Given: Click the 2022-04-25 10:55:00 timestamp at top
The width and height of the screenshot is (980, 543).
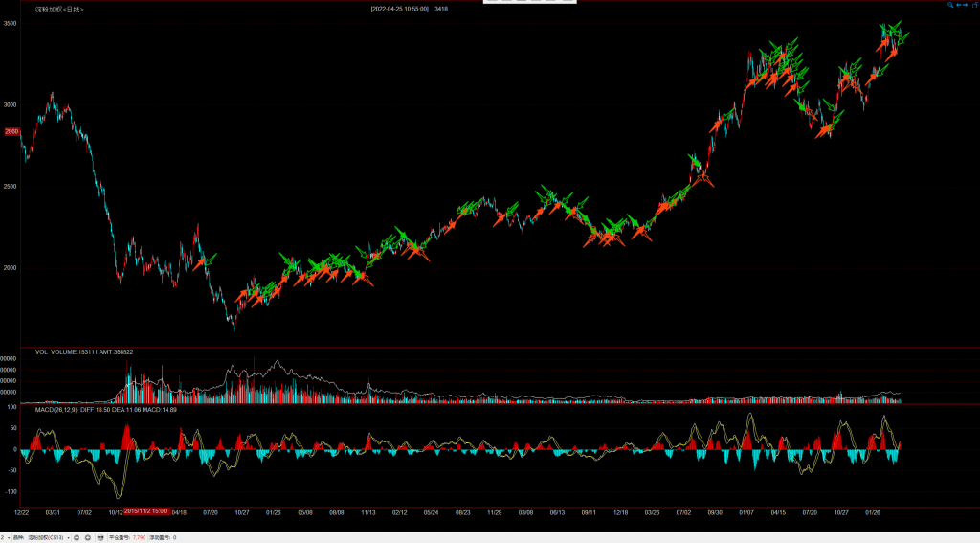Looking at the screenshot, I should point(400,9).
